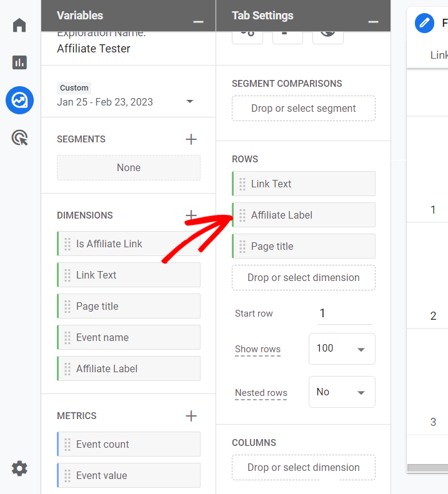Open the Advertising cursor-target icon
The image size is (448, 494).
(x=19, y=138)
